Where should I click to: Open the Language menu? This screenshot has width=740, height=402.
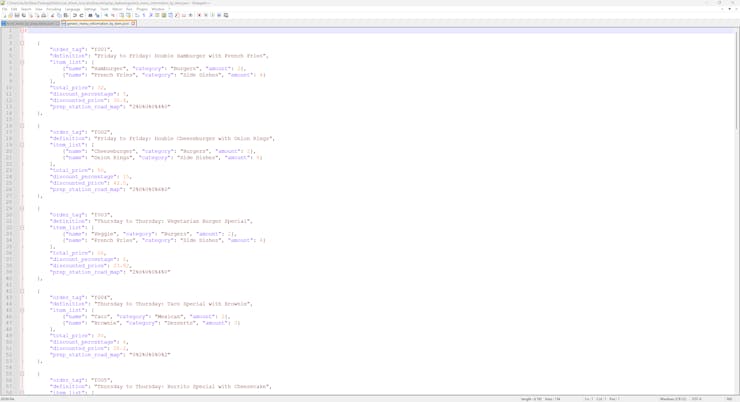(72, 9)
